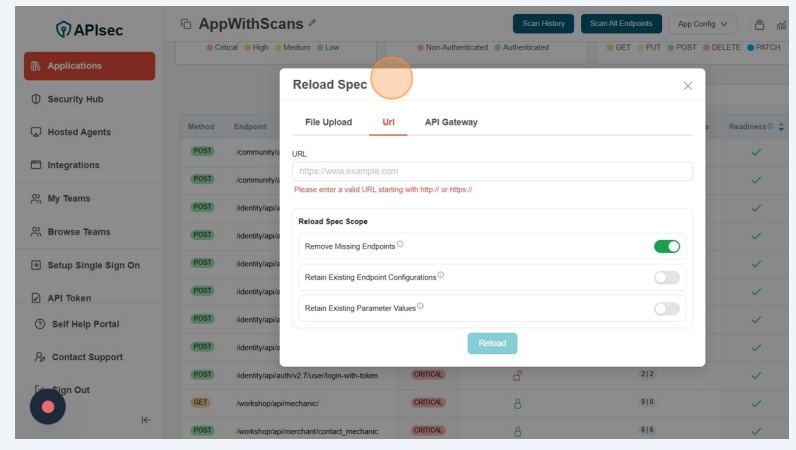Click the Authenticated legend item
This screenshot has width=796, height=450.
click(x=521, y=47)
